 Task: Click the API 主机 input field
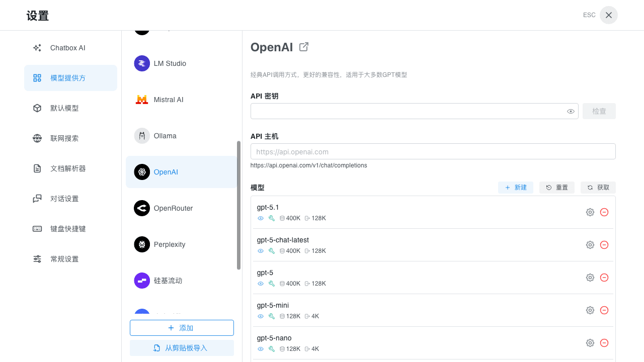433,151
